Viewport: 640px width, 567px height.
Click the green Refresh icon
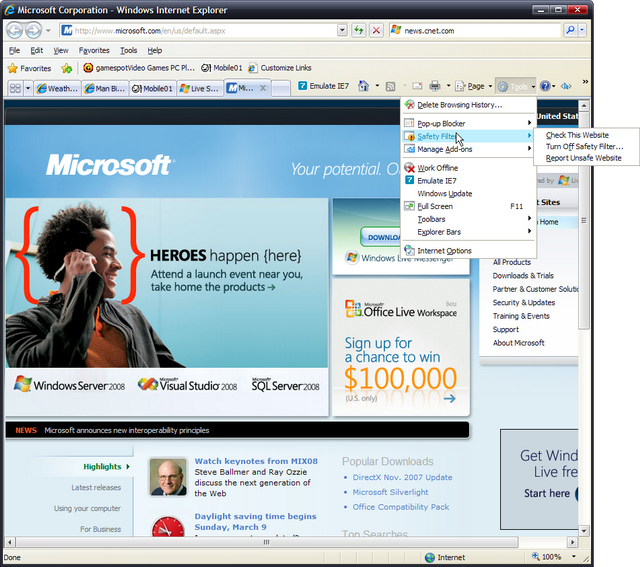pyautogui.click(x=359, y=30)
